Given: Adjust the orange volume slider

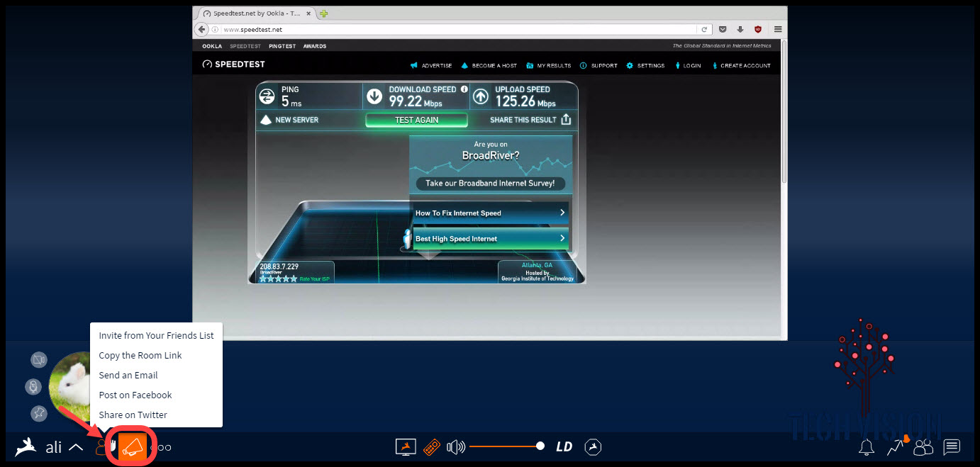Looking at the screenshot, I should tap(506, 446).
